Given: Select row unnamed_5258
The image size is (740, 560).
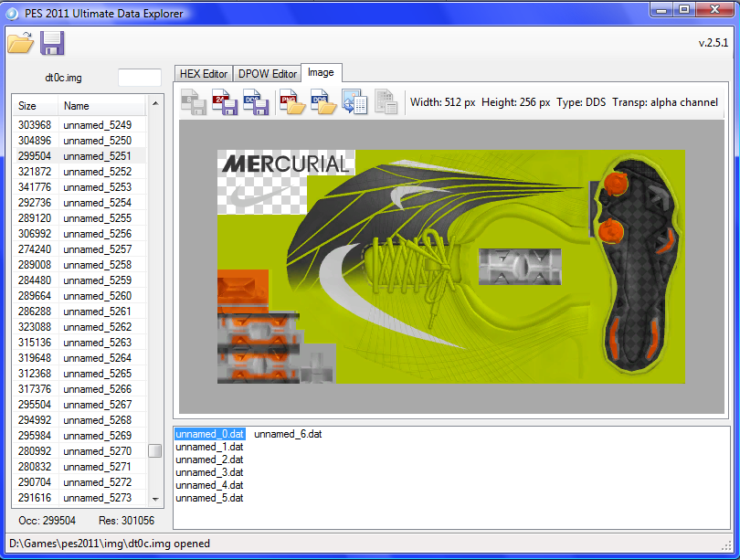Looking at the screenshot, I should pos(79,265).
